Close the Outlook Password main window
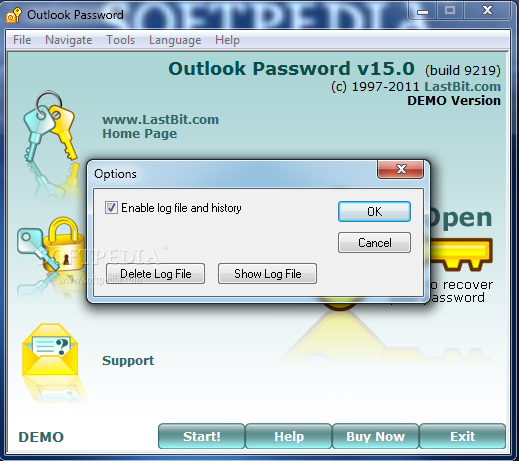The height and width of the screenshot is (461, 519). point(487,11)
